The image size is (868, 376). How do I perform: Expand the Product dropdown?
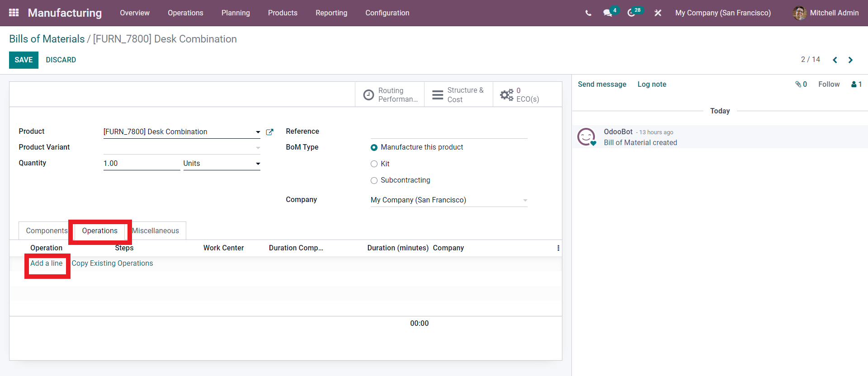coord(258,132)
